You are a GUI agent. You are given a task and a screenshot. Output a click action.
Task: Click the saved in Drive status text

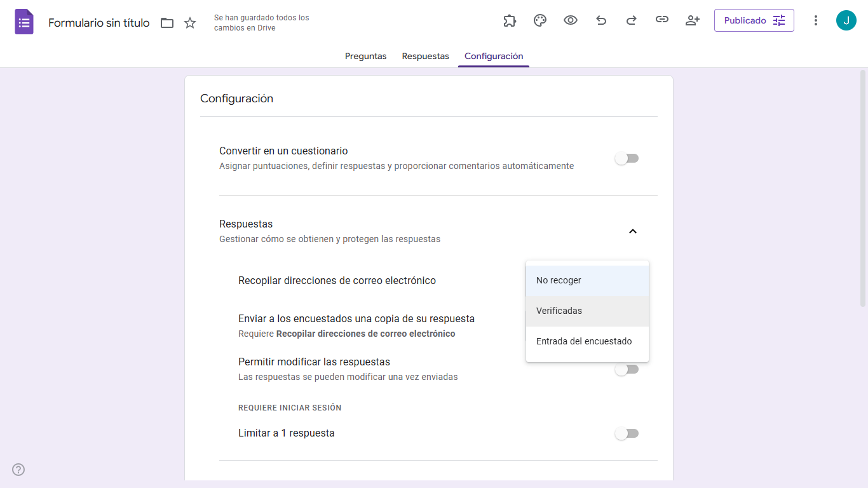coord(262,23)
